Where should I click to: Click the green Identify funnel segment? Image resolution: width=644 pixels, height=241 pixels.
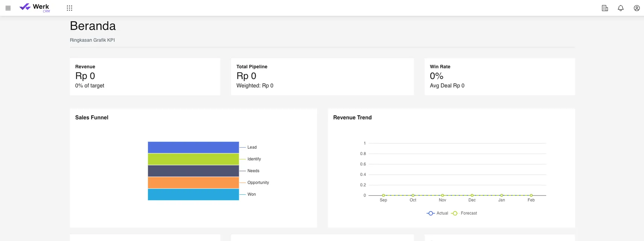click(x=193, y=159)
